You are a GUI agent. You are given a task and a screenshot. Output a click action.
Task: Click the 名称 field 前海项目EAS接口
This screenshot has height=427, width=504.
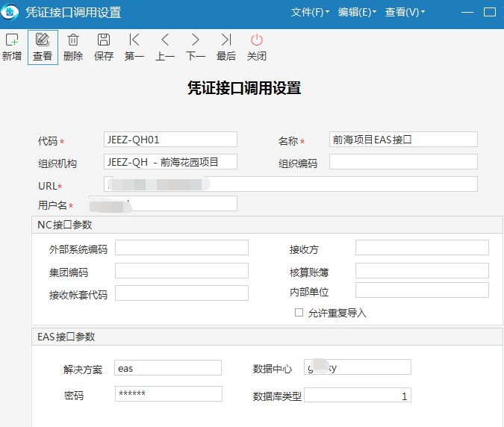403,139
